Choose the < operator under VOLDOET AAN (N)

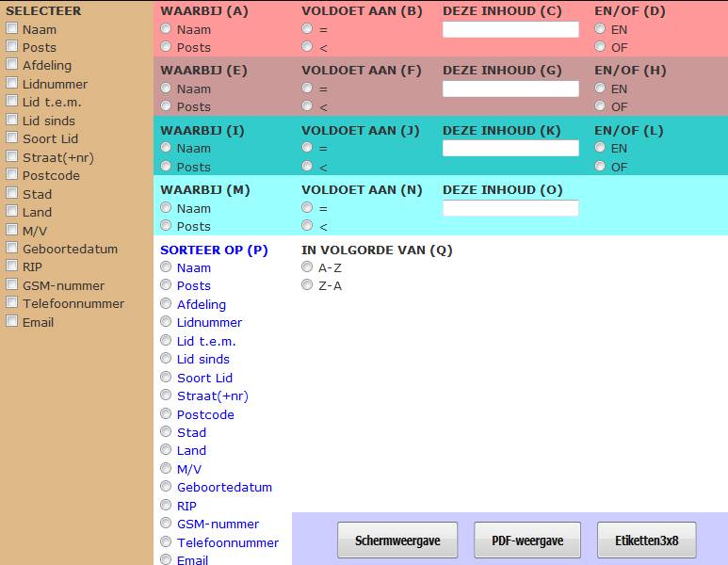[307, 226]
